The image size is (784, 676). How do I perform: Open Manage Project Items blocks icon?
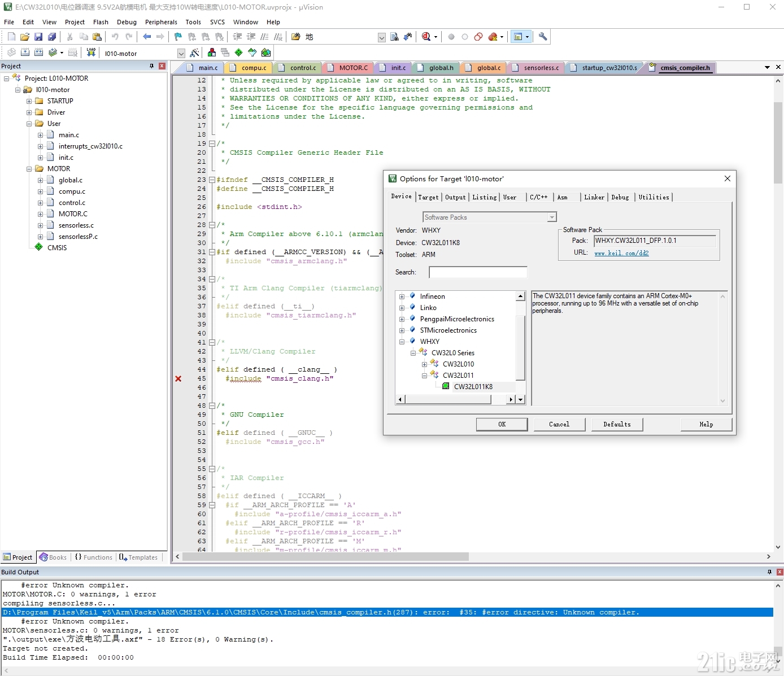point(212,53)
